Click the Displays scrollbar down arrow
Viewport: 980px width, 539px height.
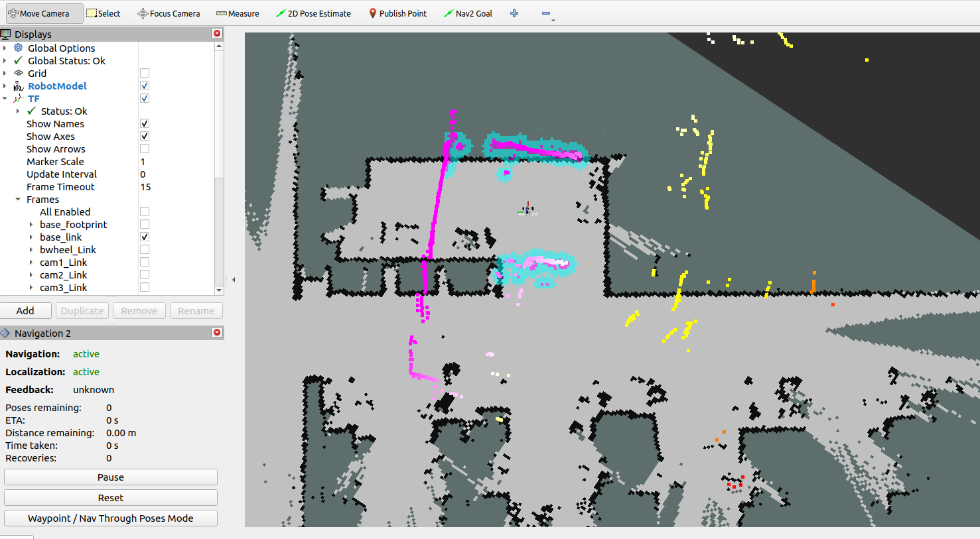(219, 290)
